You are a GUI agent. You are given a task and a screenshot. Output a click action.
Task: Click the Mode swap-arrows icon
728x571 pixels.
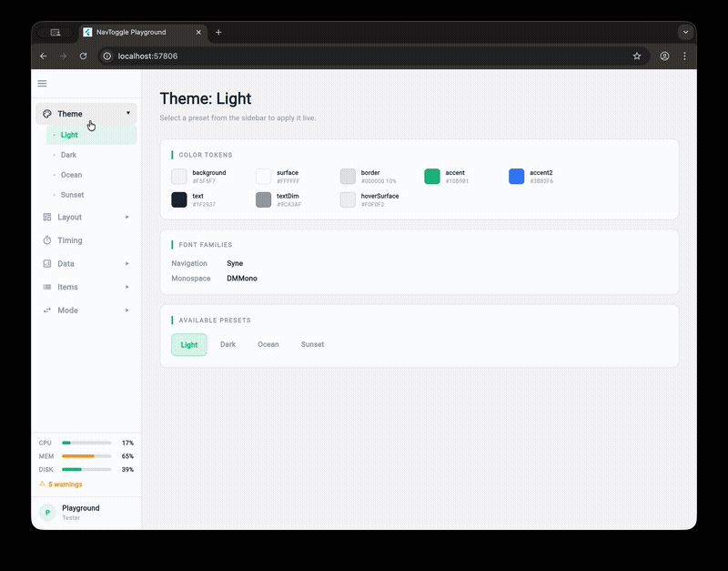(47, 310)
